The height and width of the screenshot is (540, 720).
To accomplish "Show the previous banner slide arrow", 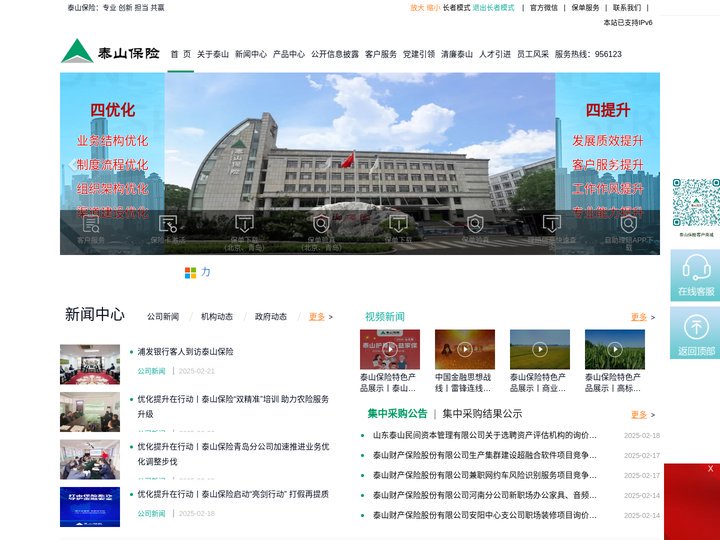I will [72, 164].
